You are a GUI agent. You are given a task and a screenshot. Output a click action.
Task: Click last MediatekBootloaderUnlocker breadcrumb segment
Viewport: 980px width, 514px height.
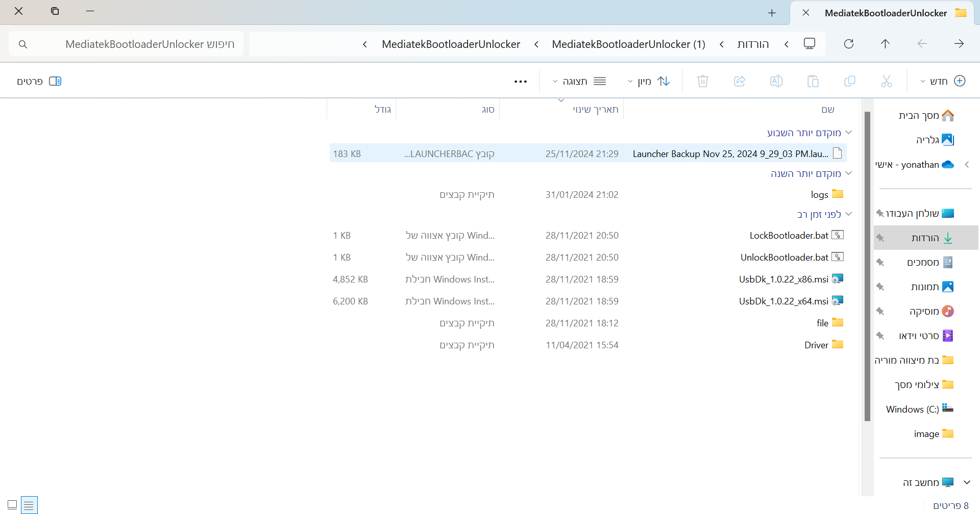[x=451, y=44]
